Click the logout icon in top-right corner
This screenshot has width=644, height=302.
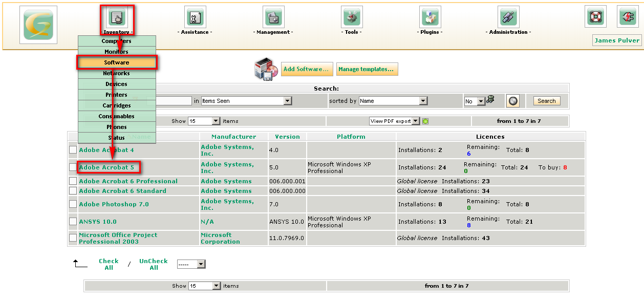[627, 16]
